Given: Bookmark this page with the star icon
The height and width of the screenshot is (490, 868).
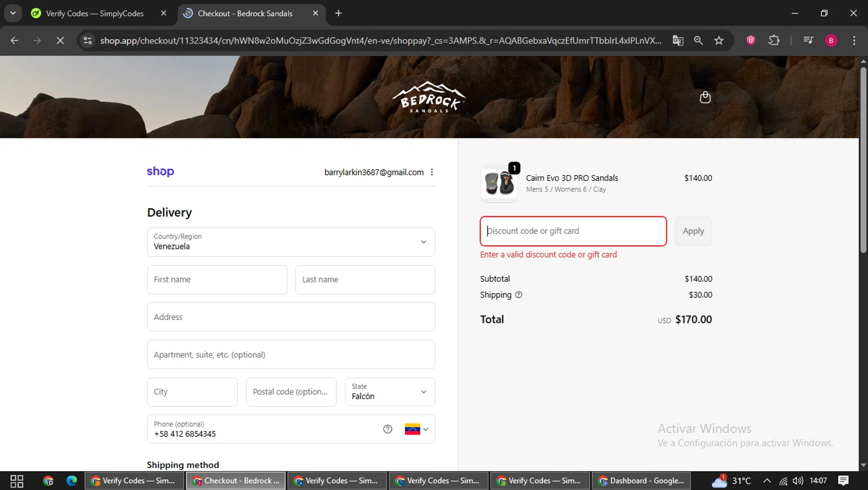Looking at the screenshot, I should coord(719,40).
